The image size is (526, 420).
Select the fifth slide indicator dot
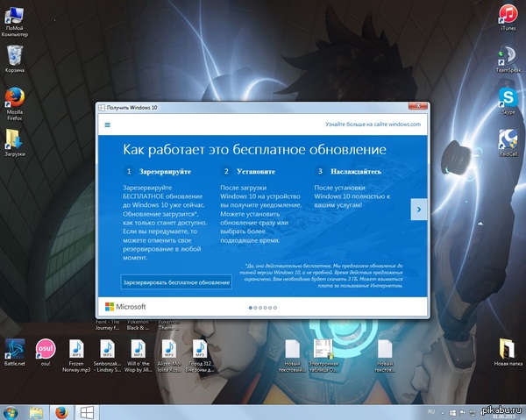270,308
